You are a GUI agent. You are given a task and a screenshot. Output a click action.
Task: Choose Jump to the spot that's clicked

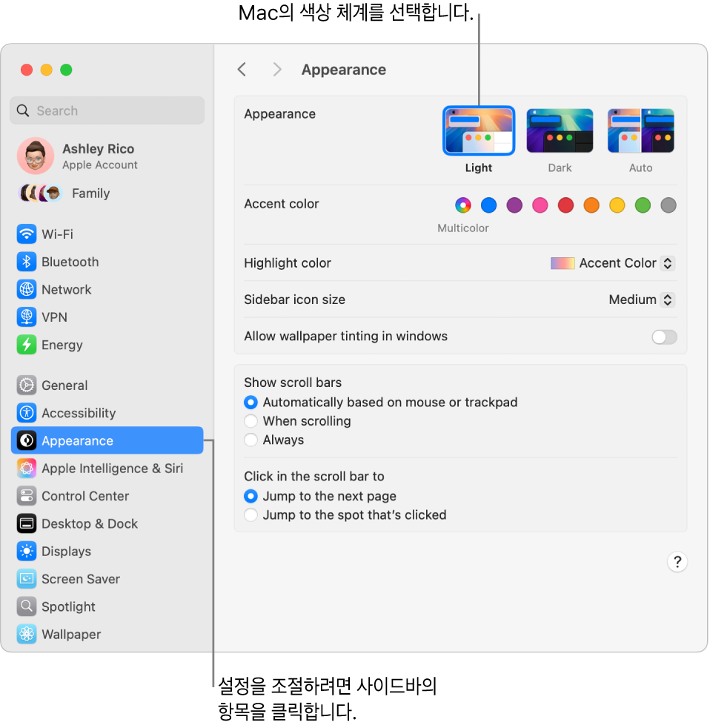(251, 515)
